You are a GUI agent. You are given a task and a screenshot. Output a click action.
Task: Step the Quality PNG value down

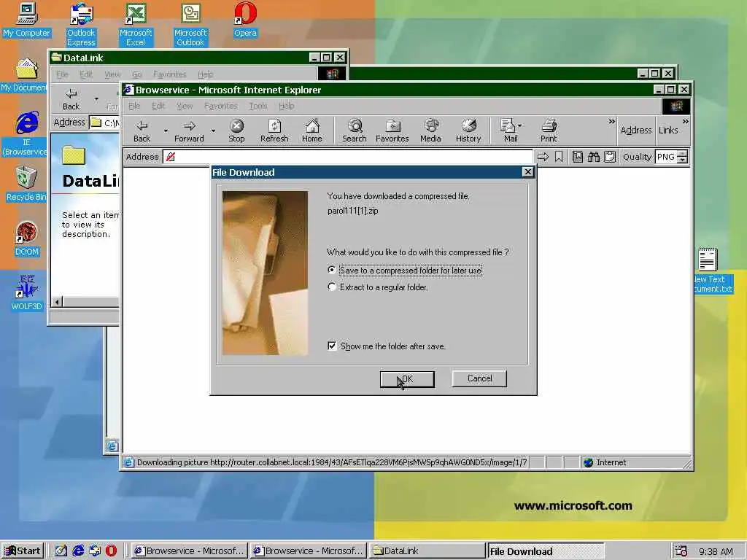click(682, 160)
